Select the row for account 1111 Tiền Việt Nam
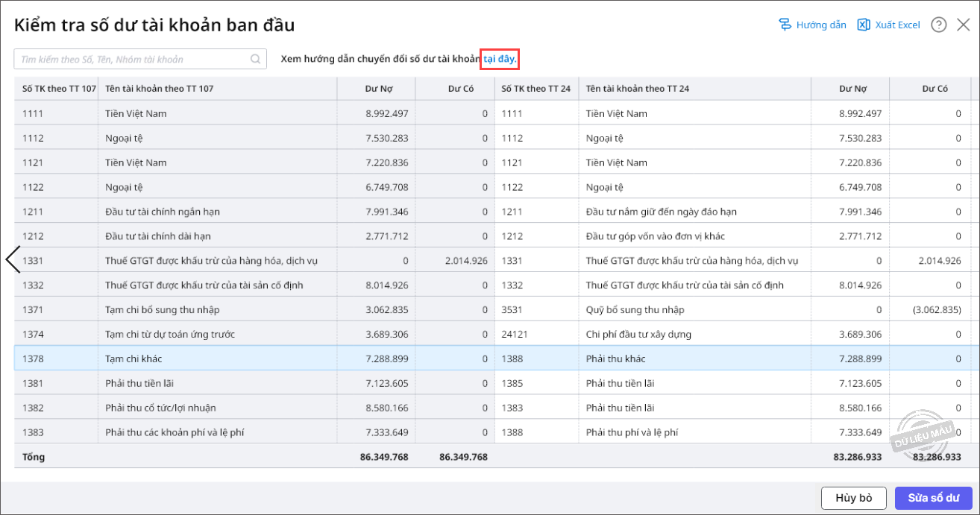The width and height of the screenshot is (980, 515). (x=492, y=113)
